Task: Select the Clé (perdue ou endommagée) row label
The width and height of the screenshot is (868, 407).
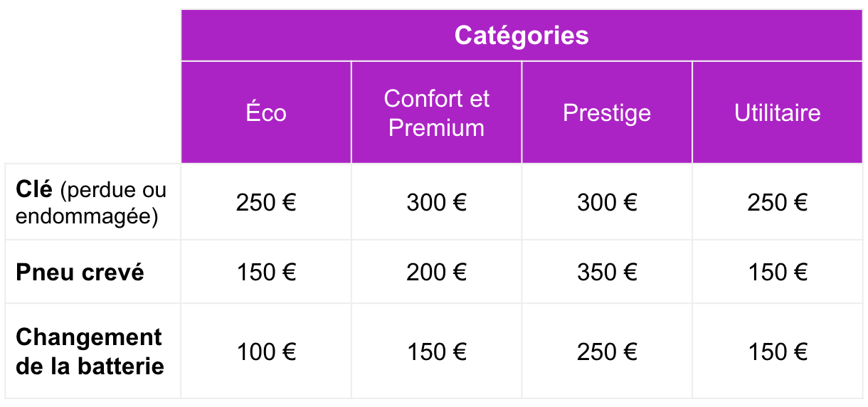Action: click(x=91, y=203)
